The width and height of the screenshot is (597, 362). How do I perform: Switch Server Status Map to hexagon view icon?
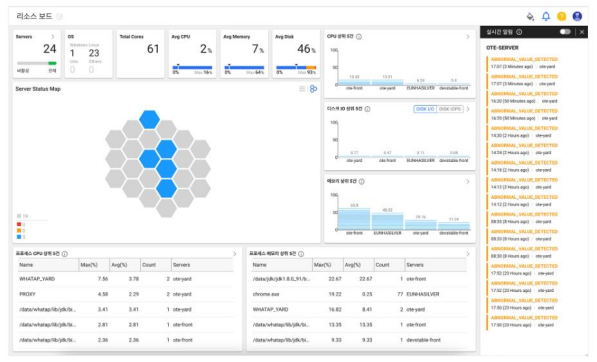[x=313, y=89]
